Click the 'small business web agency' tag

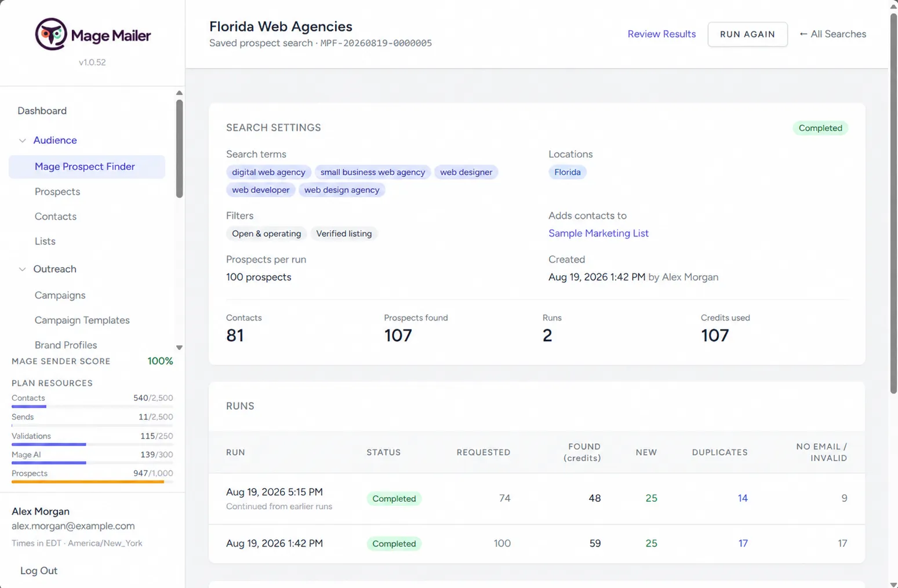click(x=373, y=172)
